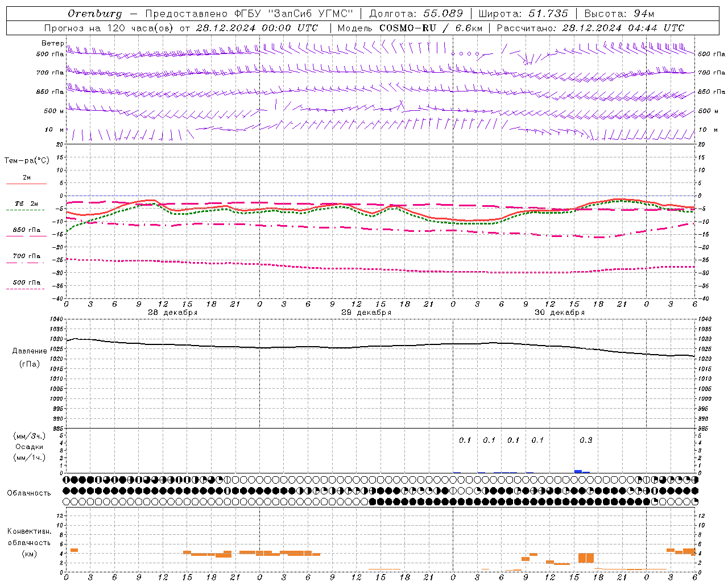Click the "Осадки" precipitation label
This screenshot has height=582, width=728.
pos(30,447)
